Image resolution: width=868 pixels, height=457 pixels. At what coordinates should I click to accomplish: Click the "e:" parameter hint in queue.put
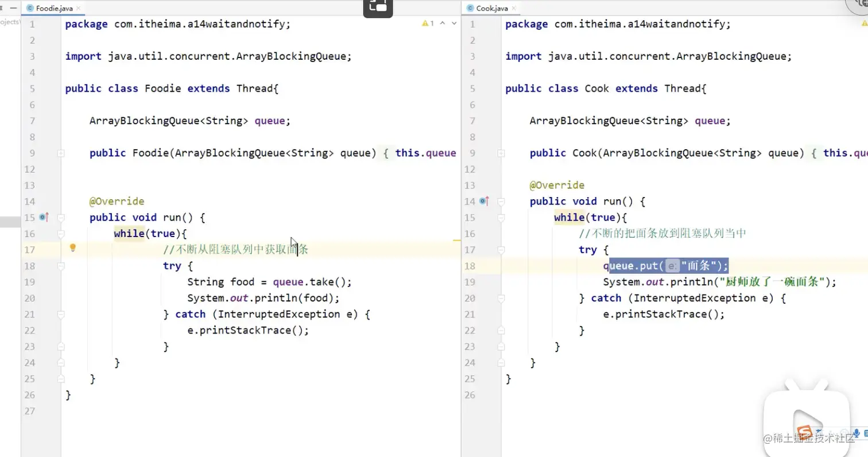[672, 266]
